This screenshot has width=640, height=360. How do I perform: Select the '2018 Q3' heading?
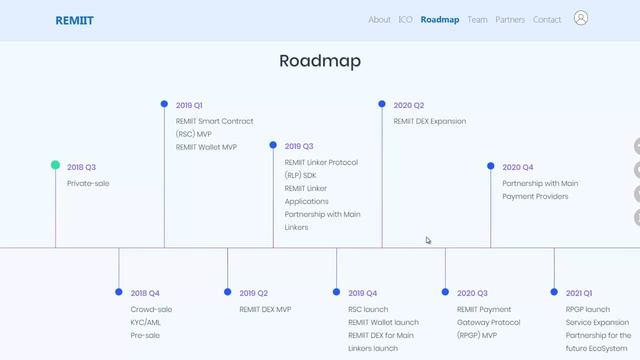click(81, 167)
